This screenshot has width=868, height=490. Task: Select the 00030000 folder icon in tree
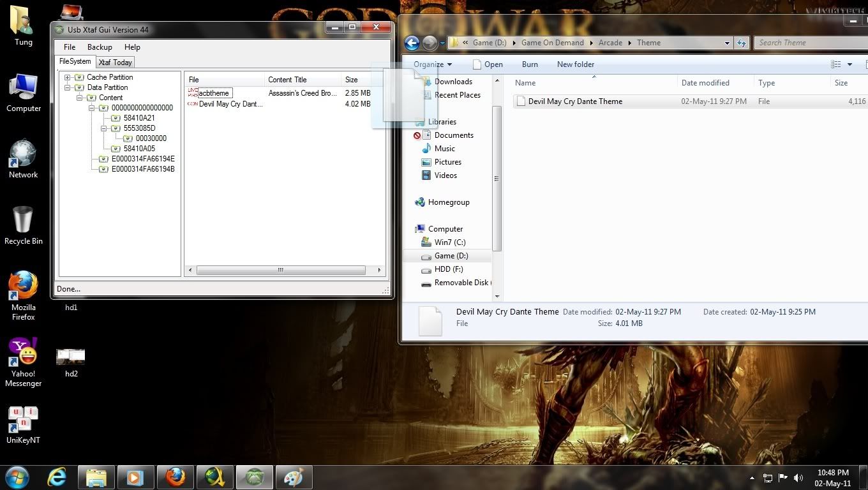pos(128,138)
